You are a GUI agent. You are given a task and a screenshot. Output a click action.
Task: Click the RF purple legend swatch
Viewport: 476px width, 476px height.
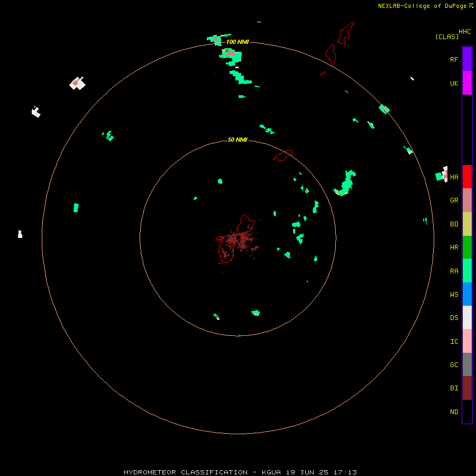[467, 59]
